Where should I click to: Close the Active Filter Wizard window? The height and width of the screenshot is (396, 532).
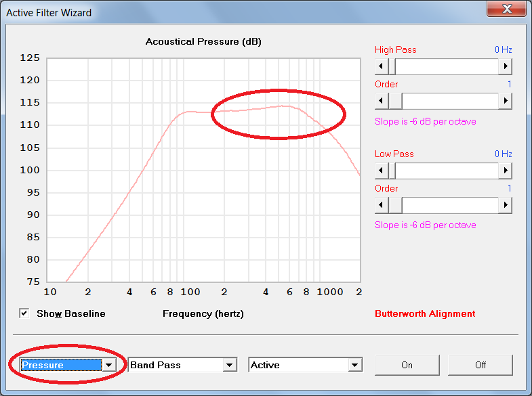point(506,9)
